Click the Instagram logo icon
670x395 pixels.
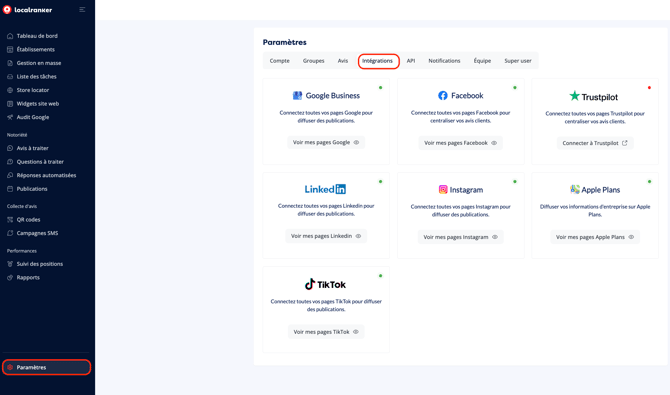click(x=443, y=189)
